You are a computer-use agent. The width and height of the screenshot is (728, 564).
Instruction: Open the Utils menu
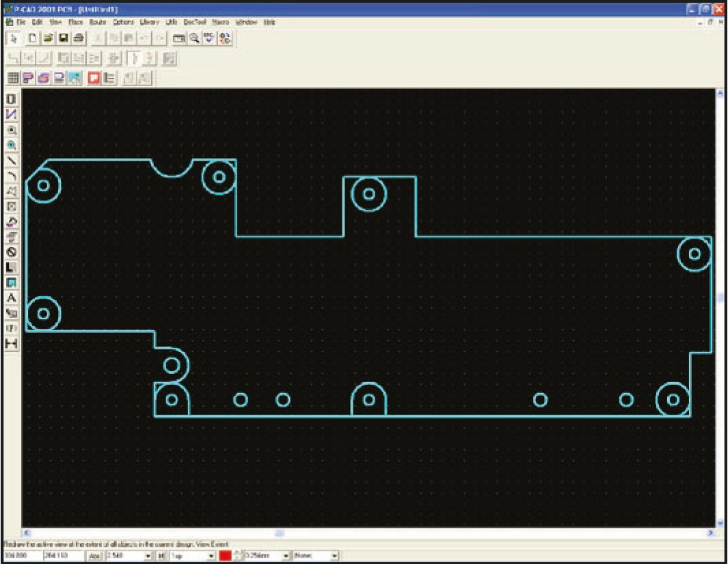point(172,22)
